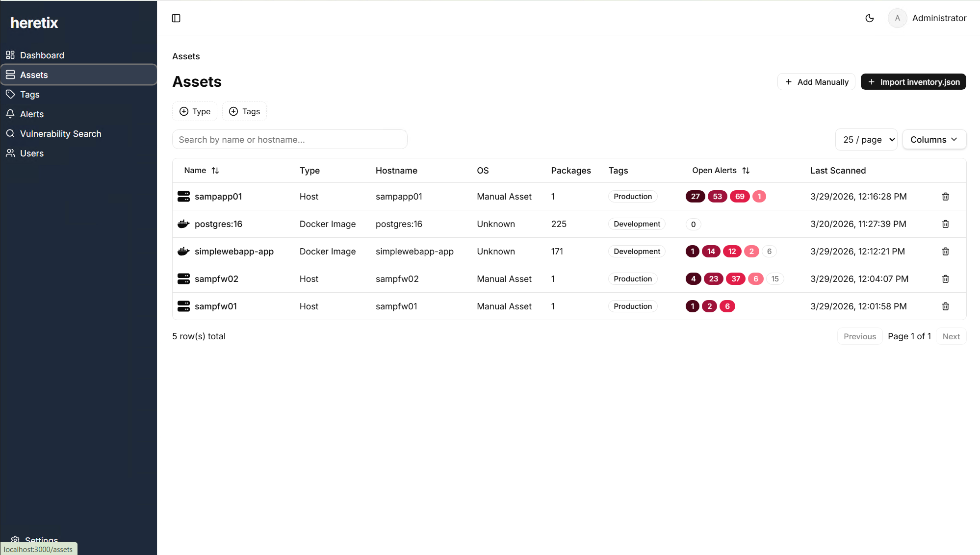This screenshot has height=555, width=980.
Task: Remove sampfw01 using its trash icon
Action: 945,306
